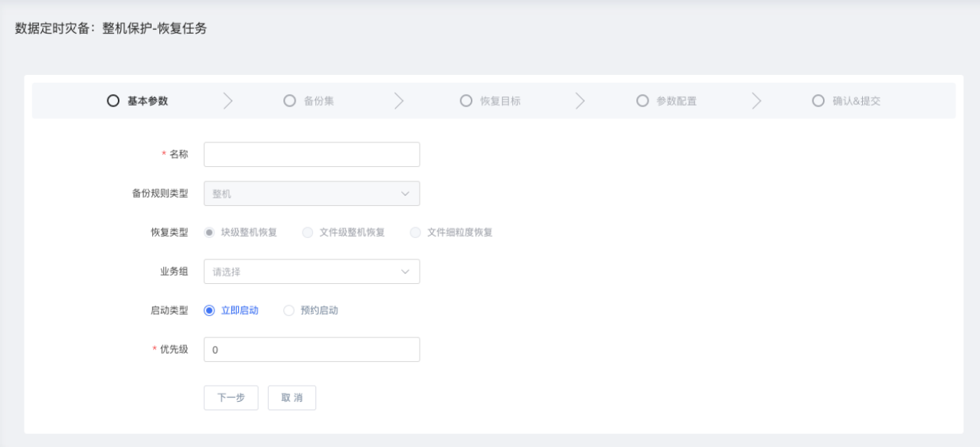Click the 备份集 step circle icon

tap(289, 100)
